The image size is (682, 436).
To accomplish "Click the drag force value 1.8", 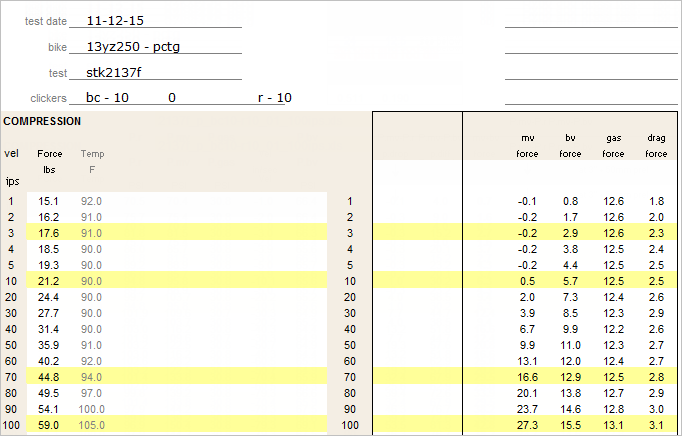I will pos(656,202).
